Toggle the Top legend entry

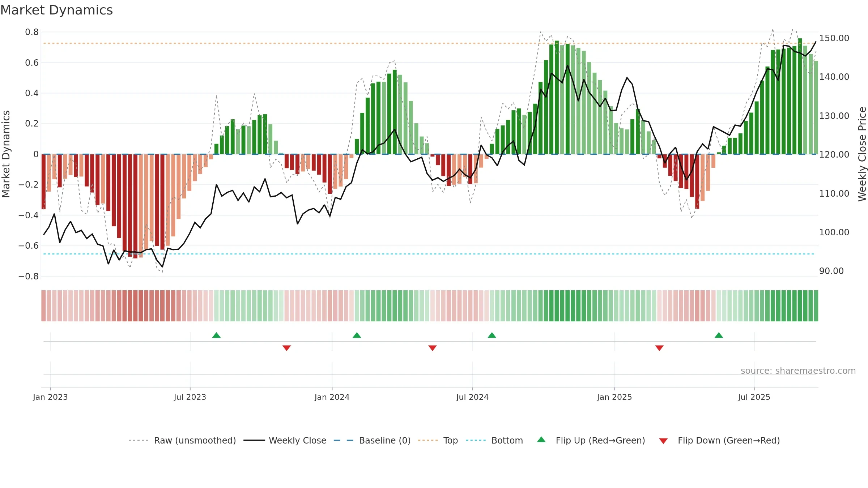coord(438,440)
